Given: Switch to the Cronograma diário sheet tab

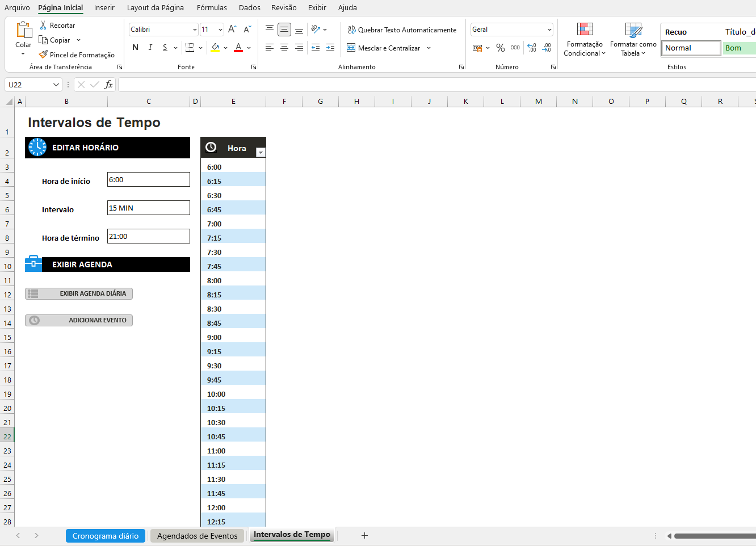Looking at the screenshot, I should [x=106, y=536].
